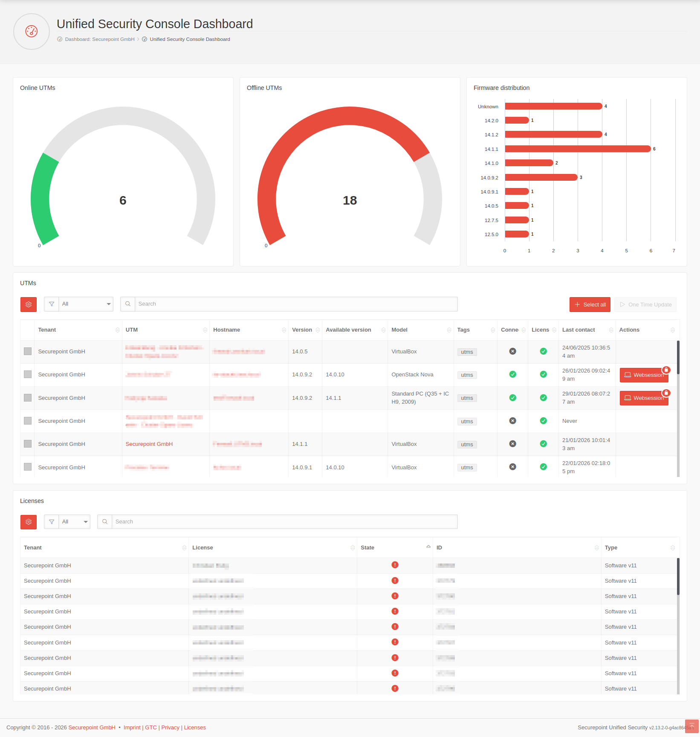Open the All filter dropdown in UTMs section

85,304
